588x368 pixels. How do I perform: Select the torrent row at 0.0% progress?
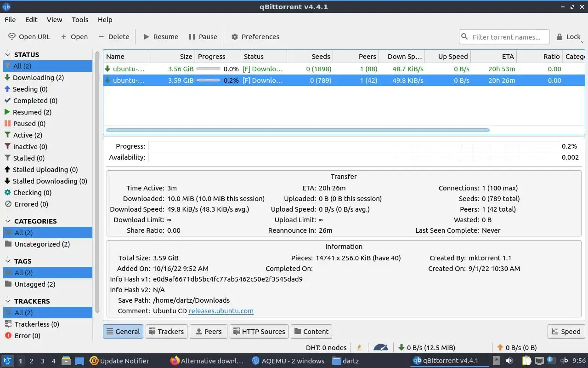(x=344, y=69)
